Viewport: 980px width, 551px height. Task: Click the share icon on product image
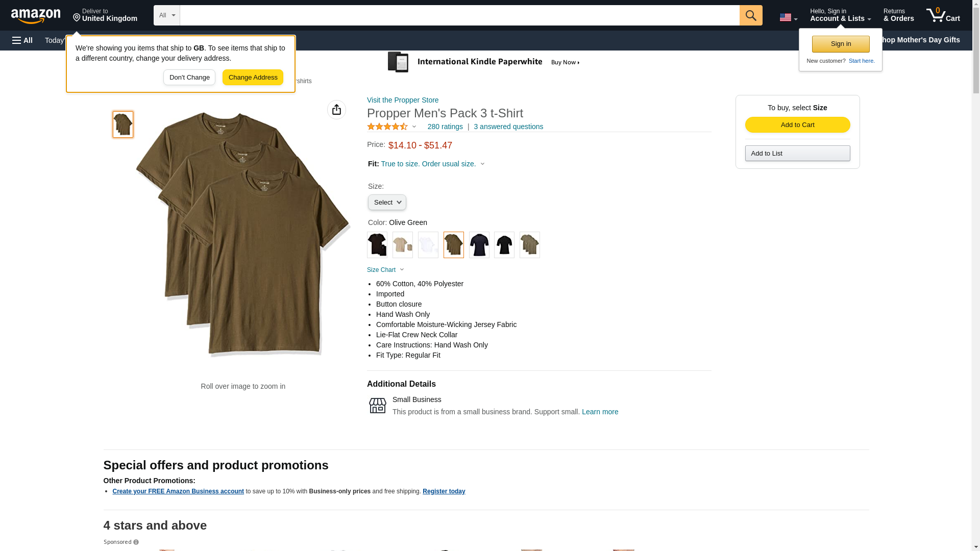click(x=336, y=110)
